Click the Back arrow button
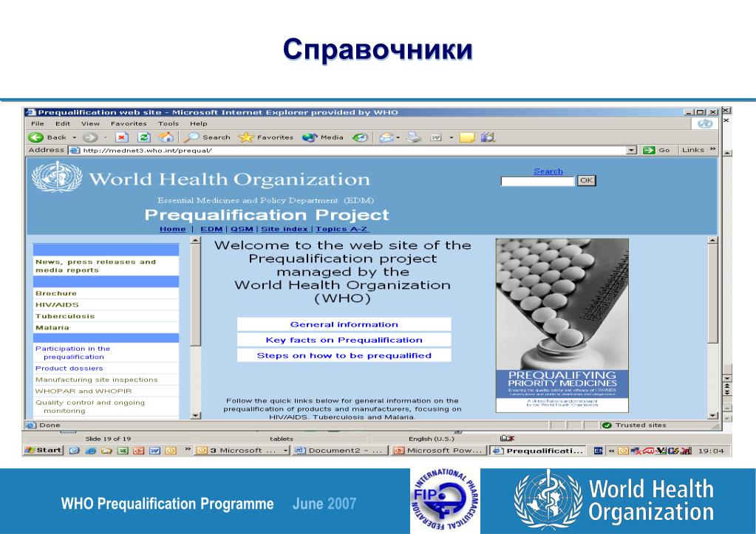 pyautogui.click(x=36, y=137)
